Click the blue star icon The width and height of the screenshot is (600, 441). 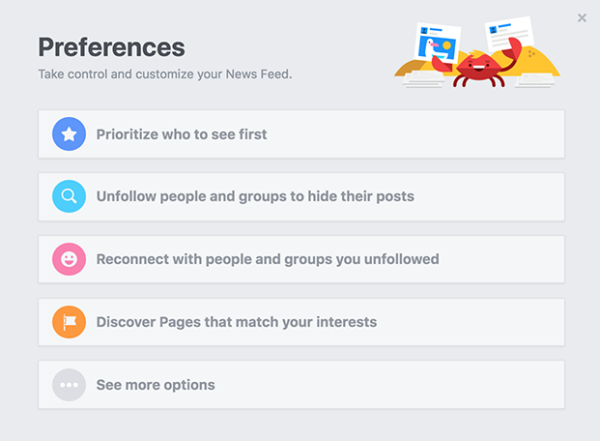coord(69,134)
